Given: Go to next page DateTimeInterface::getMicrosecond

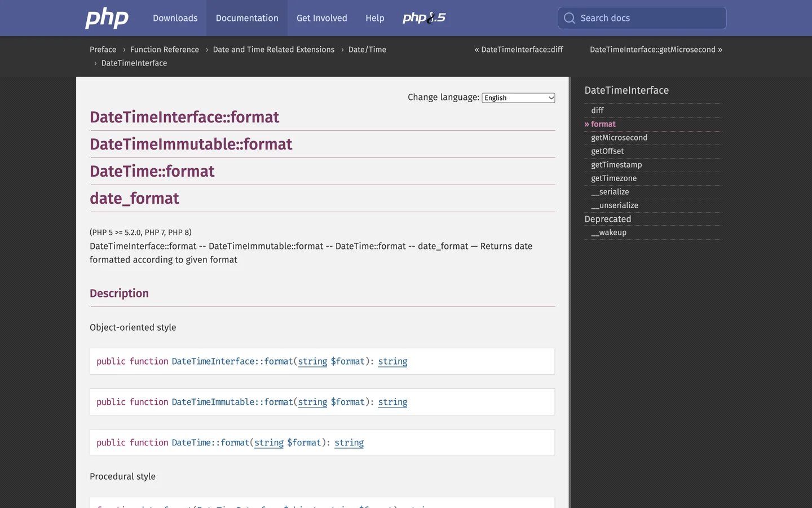Looking at the screenshot, I should point(656,50).
